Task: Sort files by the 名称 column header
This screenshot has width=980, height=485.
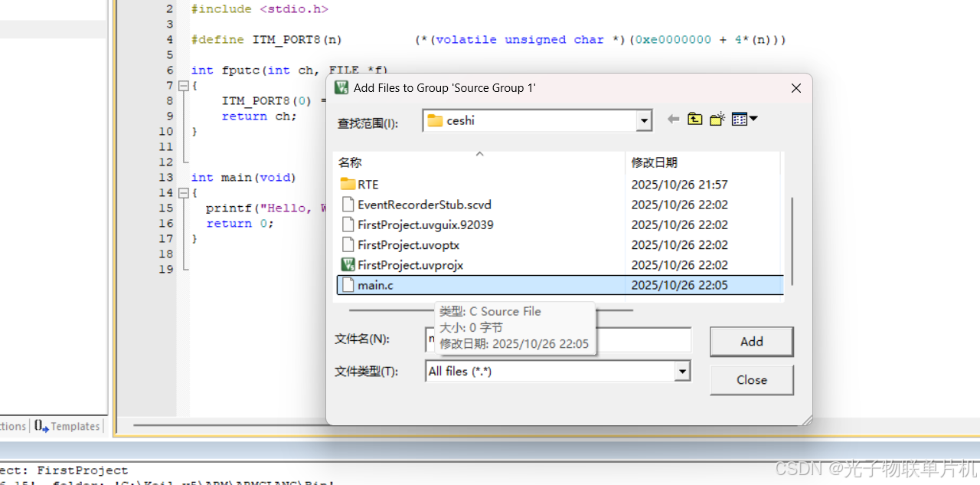Action: [x=480, y=162]
